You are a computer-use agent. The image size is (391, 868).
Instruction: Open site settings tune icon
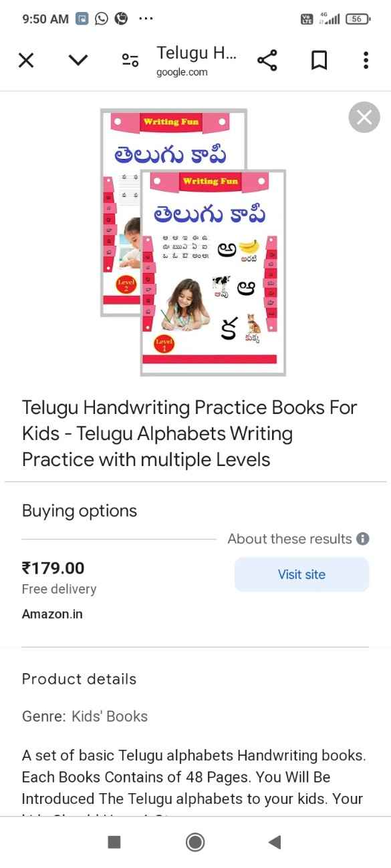coord(130,61)
